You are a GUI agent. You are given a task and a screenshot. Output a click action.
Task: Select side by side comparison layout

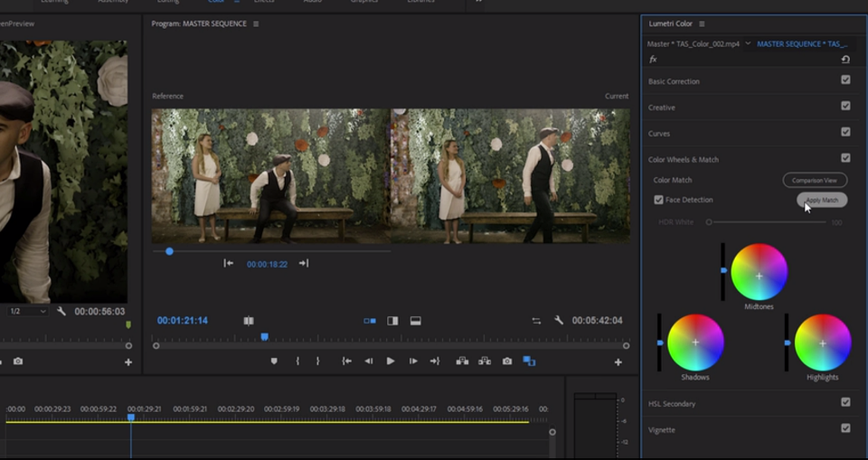(x=370, y=321)
